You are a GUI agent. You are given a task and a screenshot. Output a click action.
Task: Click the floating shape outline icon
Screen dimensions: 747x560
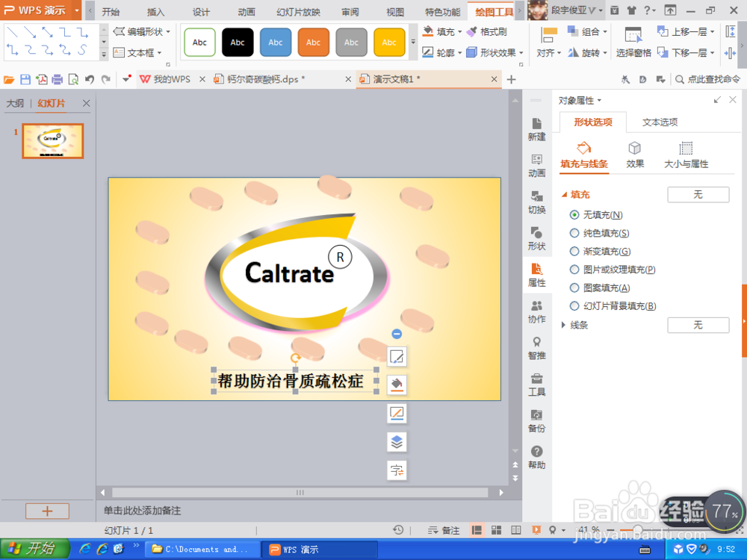397,414
